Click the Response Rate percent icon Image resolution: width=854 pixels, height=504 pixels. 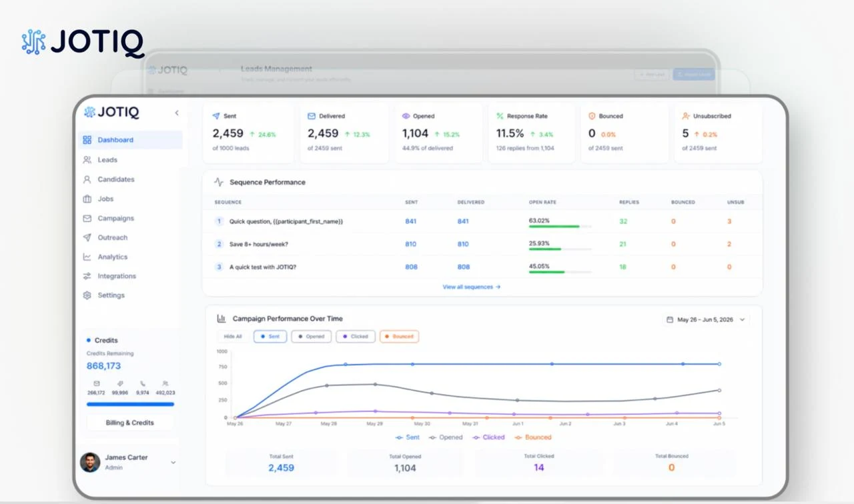pyautogui.click(x=500, y=116)
